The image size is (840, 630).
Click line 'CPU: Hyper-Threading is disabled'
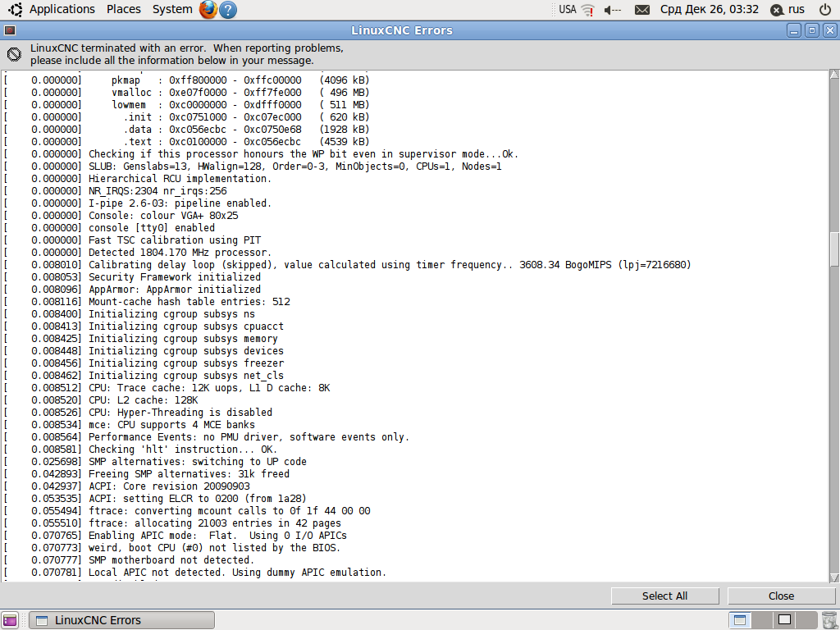(180, 413)
